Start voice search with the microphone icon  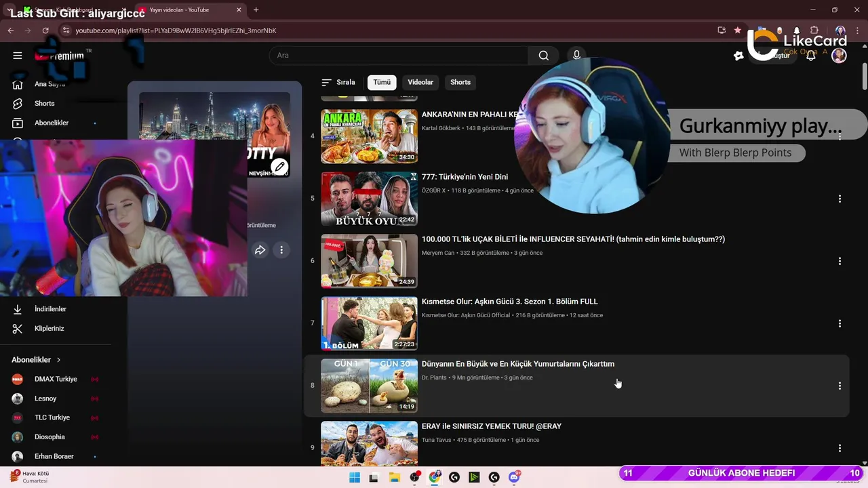tap(576, 55)
